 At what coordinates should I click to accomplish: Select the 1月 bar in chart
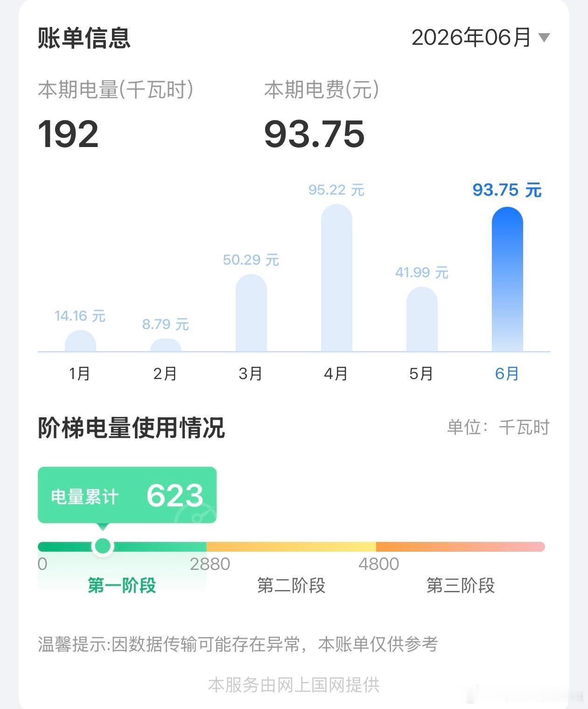80,341
